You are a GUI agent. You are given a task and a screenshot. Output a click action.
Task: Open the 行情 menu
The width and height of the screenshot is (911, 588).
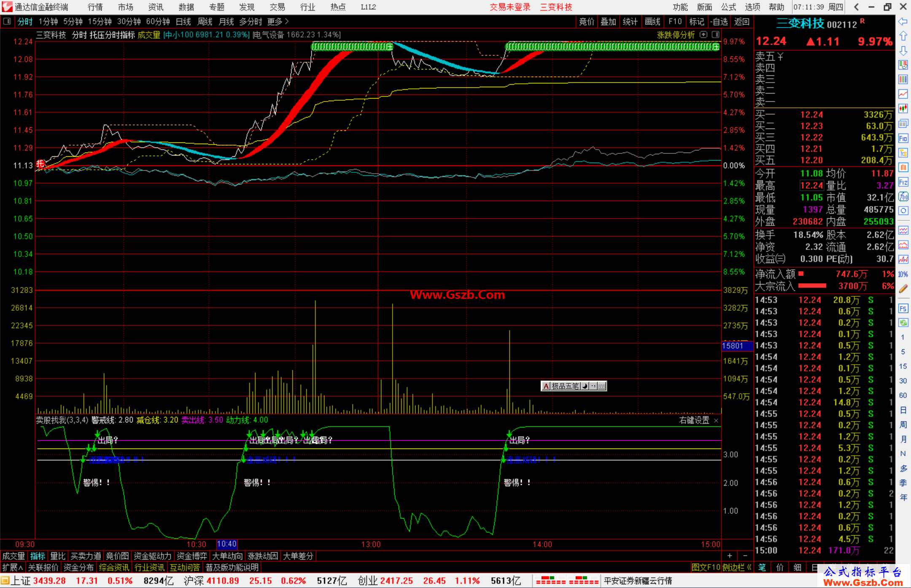(95, 7)
